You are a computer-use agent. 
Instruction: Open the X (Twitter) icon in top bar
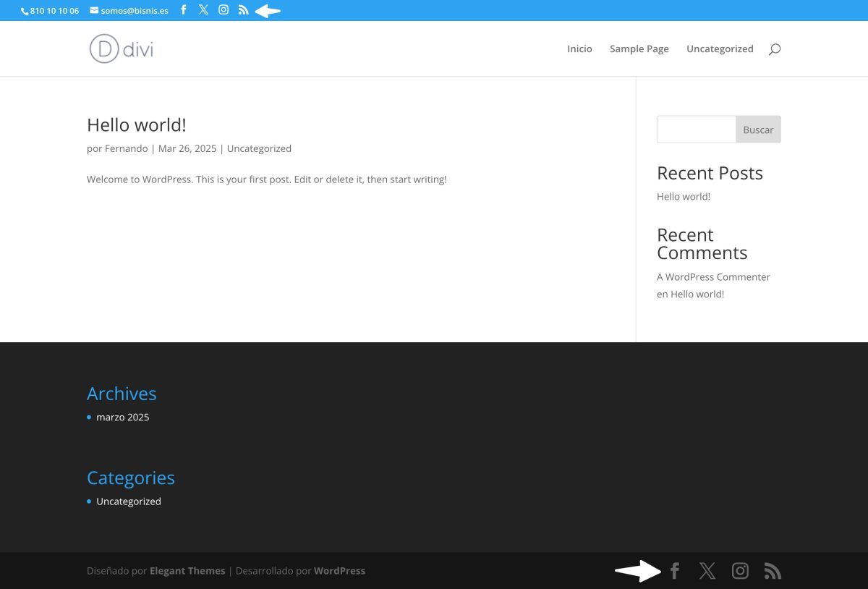(x=203, y=10)
